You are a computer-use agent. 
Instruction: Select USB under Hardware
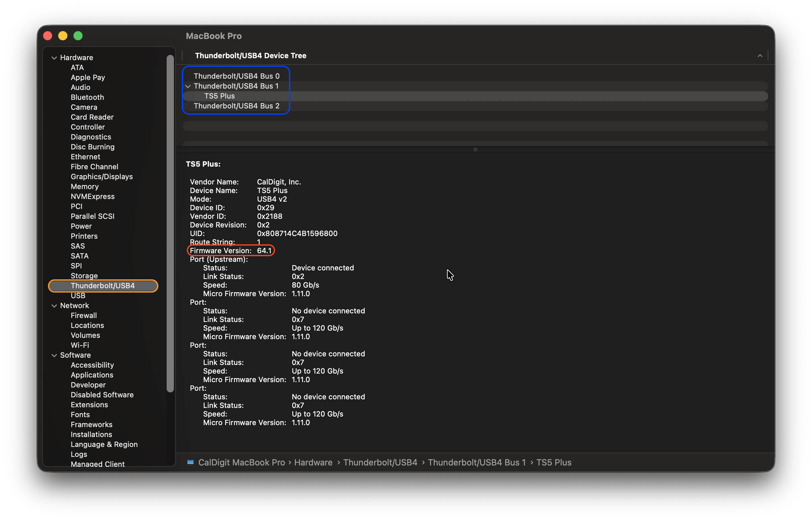pyautogui.click(x=78, y=295)
